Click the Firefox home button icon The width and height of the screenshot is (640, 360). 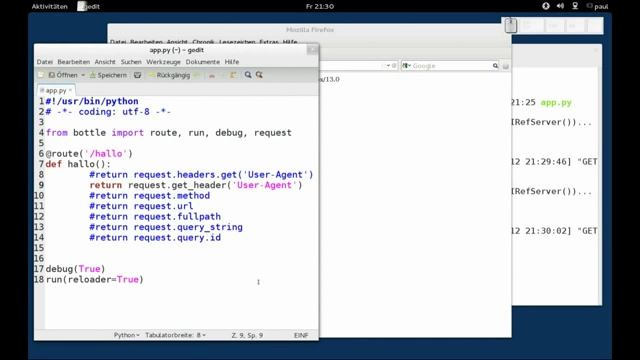coord(506,66)
